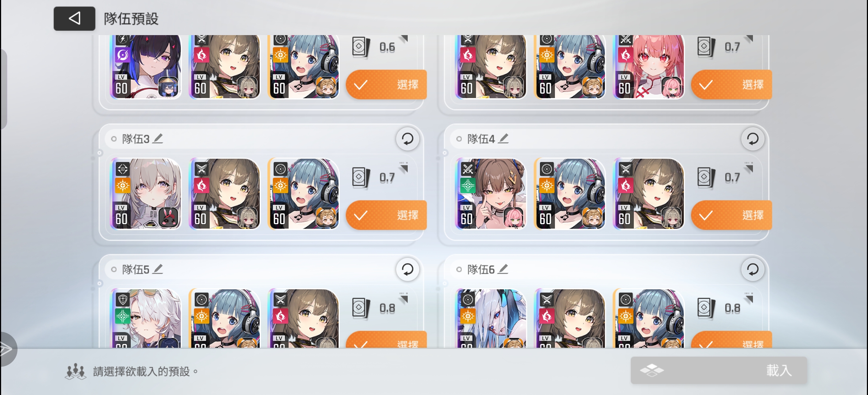Edit 隊伍4 name with pencil icon

(x=503, y=139)
